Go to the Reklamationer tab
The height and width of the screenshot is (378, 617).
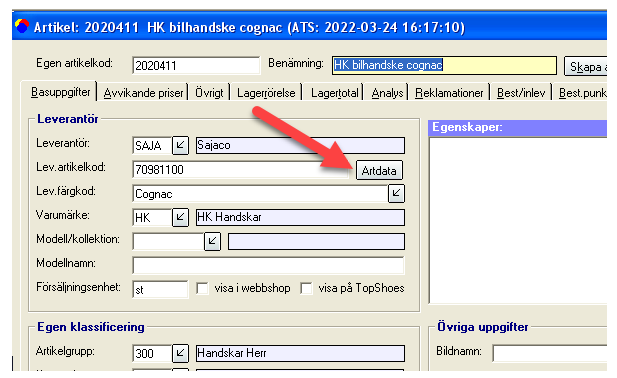[x=449, y=93]
